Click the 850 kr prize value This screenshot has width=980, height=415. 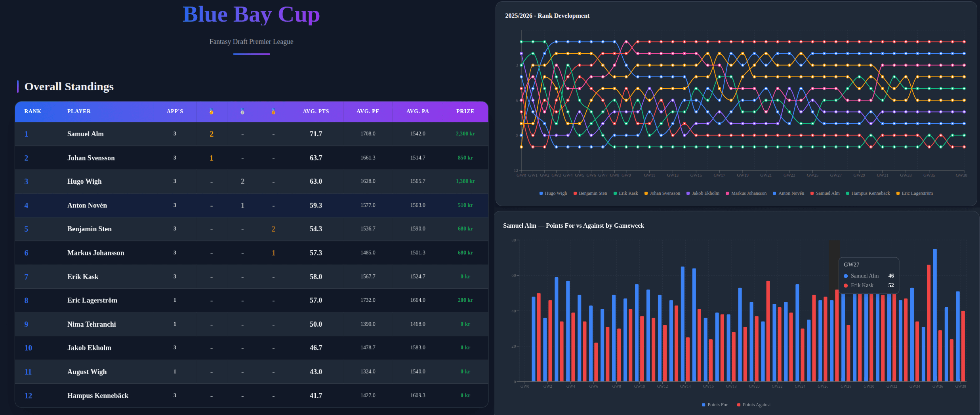point(465,158)
